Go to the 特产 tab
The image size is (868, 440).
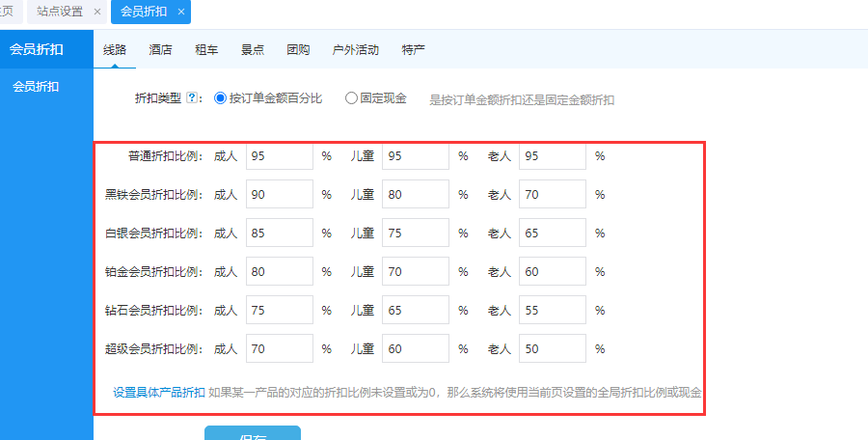tap(413, 49)
